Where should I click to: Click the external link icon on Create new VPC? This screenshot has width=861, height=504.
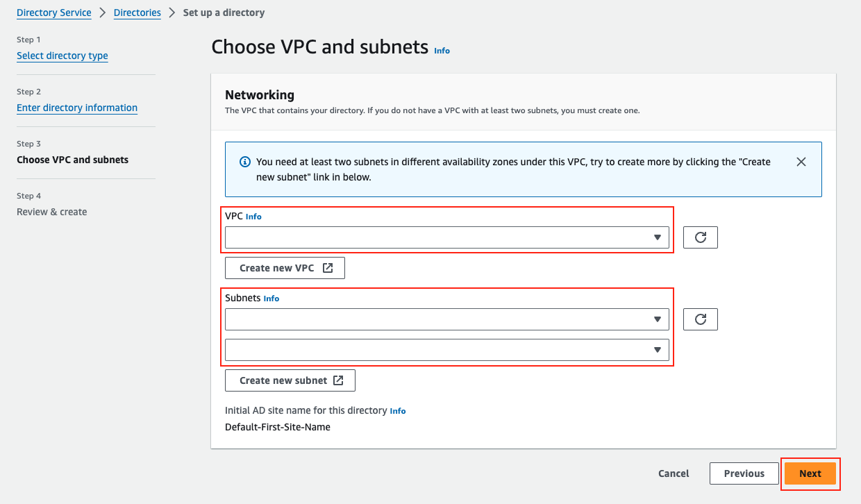328,268
